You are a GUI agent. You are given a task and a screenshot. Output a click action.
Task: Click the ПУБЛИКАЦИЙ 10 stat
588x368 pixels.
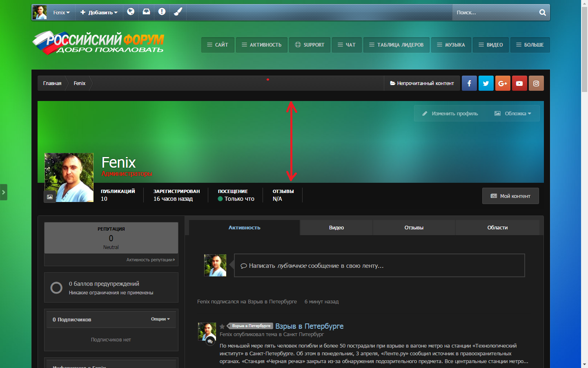point(118,195)
